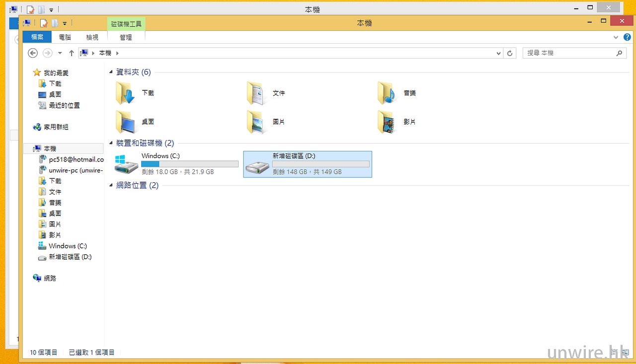Open the 音樂 folder icon

point(387,93)
